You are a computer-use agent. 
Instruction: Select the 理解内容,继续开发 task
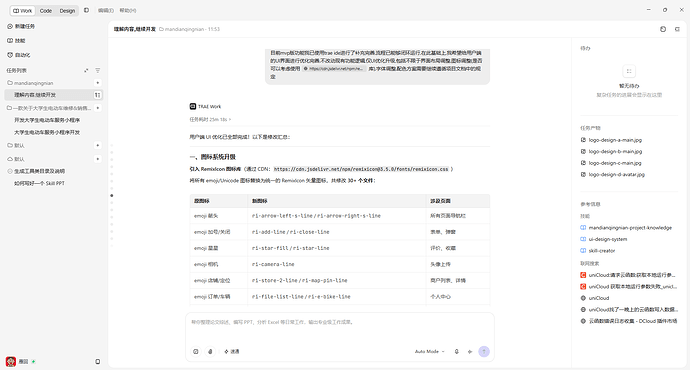click(53, 95)
